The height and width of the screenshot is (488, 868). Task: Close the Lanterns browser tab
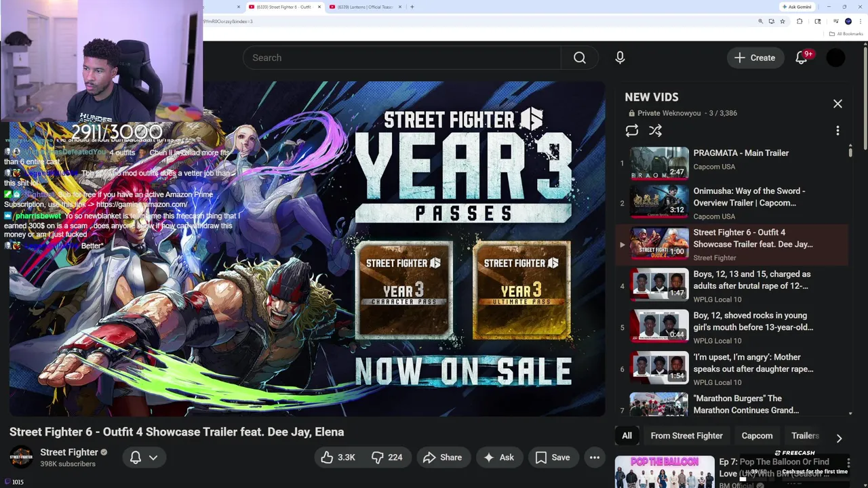(400, 7)
